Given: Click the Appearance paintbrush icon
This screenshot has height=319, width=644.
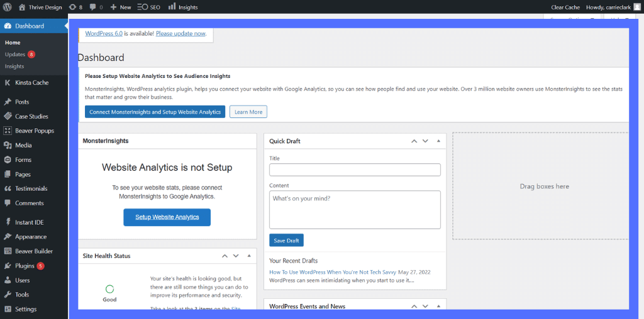Looking at the screenshot, I should pyautogui.click(x=8, y=237).
